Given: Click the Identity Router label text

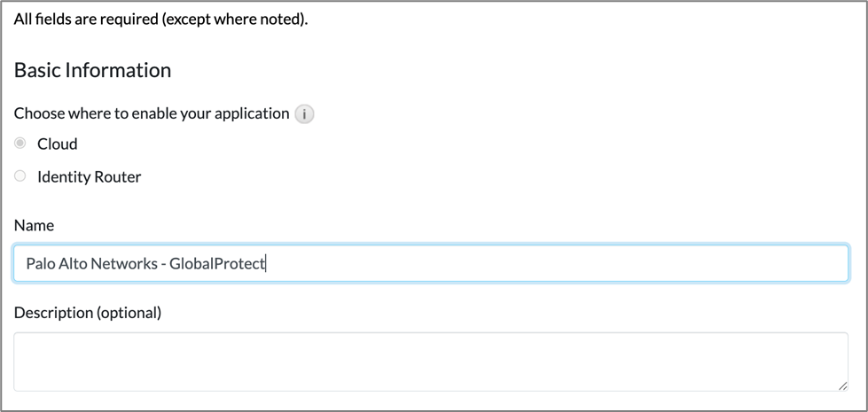Looking at the screenshot, I should tap(89, 176).
